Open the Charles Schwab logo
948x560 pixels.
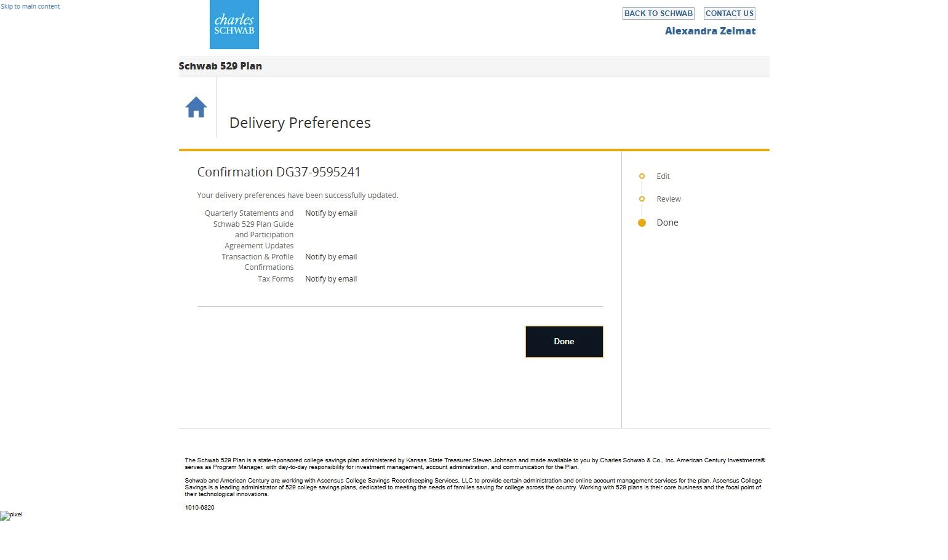pyautogui.click(x=234, y=25)
